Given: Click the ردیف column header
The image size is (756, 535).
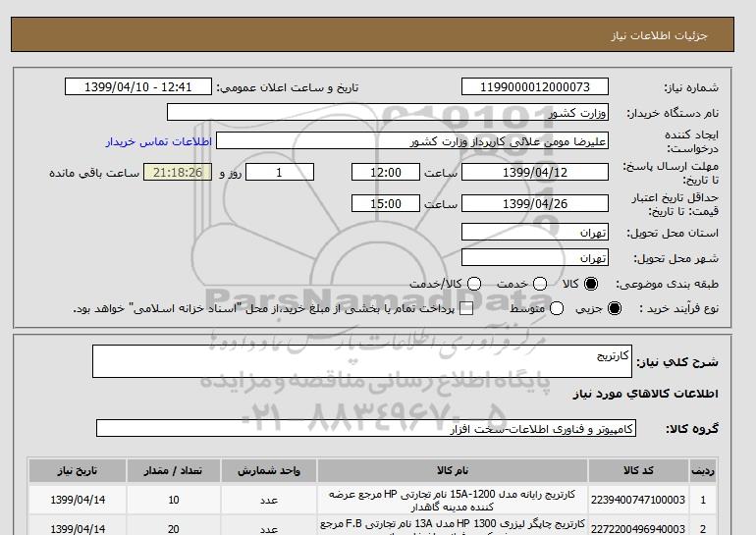Looking at the screenshot, I should (702, 470).
